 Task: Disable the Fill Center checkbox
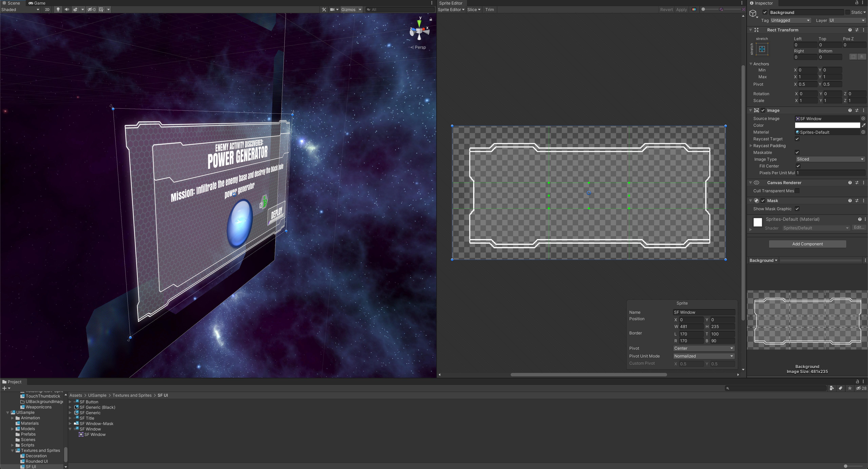point(798,166)
